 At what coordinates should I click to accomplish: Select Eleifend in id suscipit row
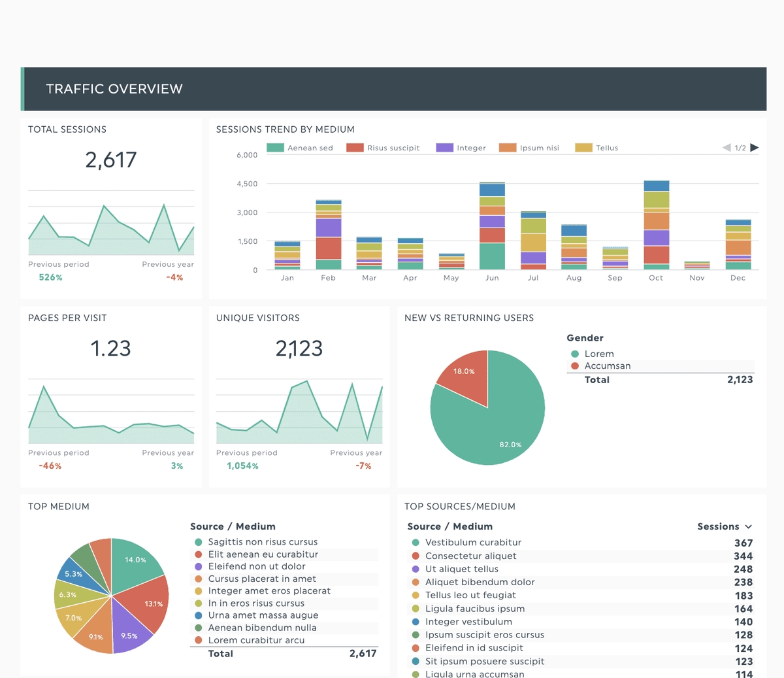tap(581, 648)
